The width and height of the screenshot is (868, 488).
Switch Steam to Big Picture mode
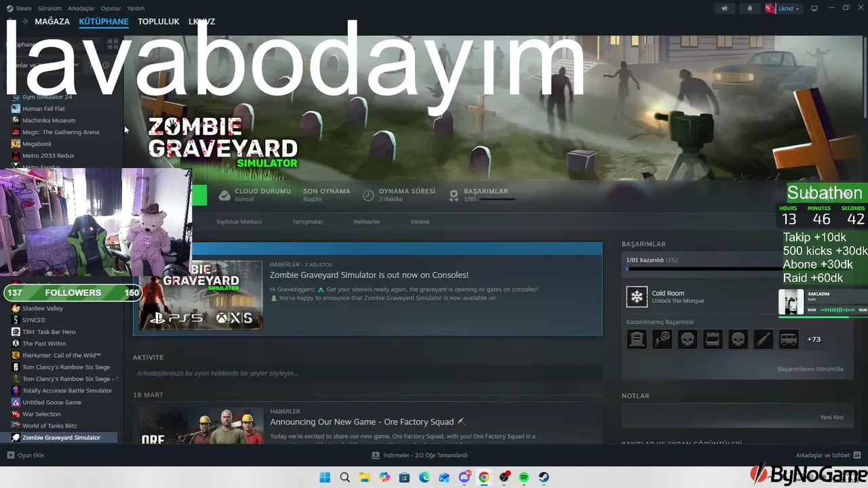[814, 8]
